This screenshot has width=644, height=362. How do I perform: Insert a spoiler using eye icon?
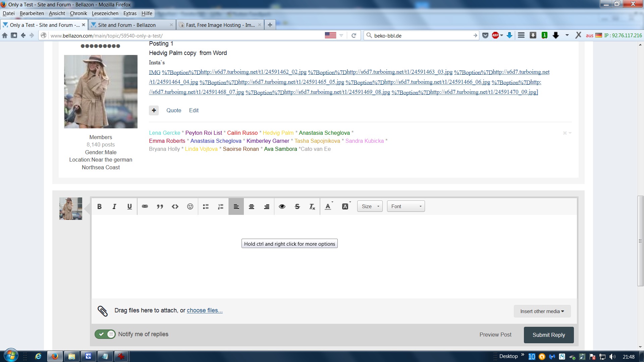tap(282, 206)
